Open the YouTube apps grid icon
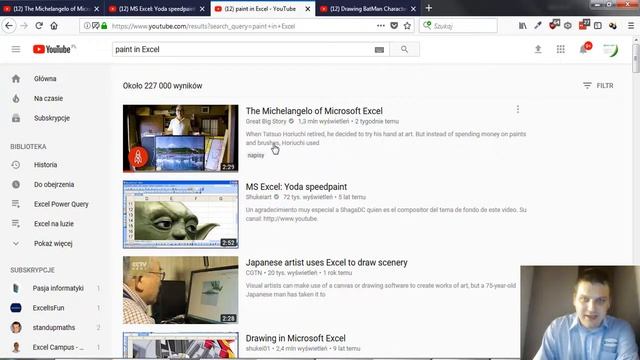Image resolution: width=640 pixels, height=360 pixels. point(560,49)
